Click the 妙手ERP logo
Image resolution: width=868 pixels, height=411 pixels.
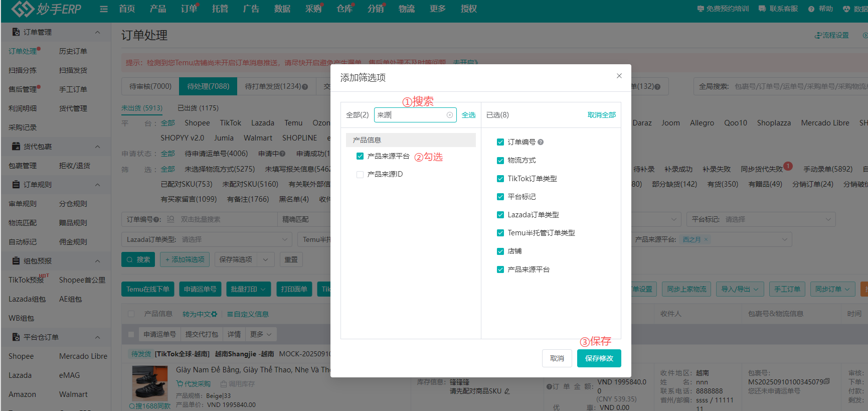46,9
